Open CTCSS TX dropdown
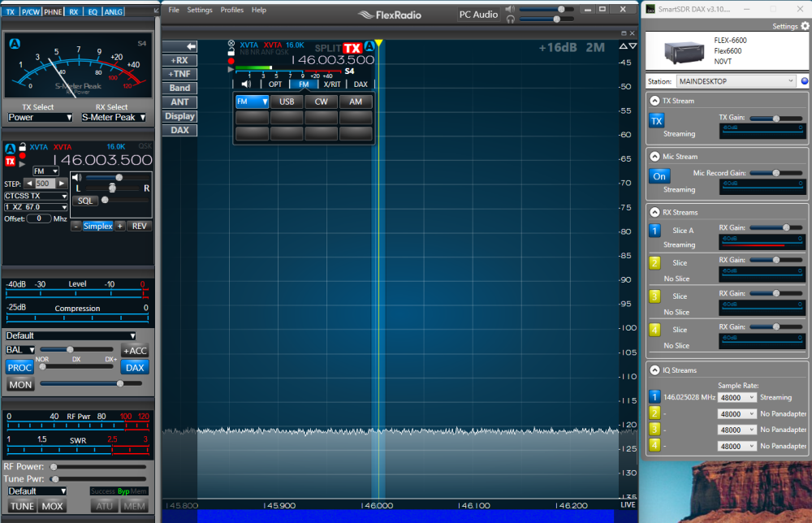This screenshot has width=812, height=523. pos(36,196)
